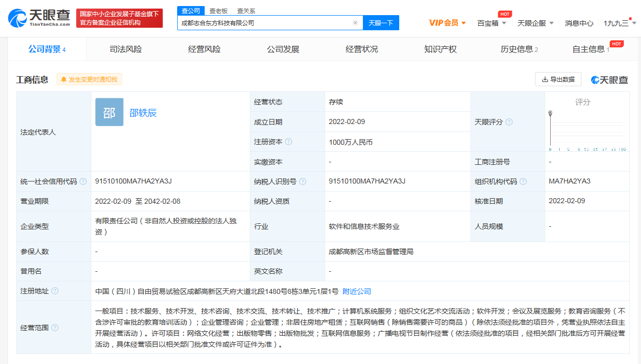Viewport: 641px width, 364px height.
Task: Click help icon beside 经营范围
Action: tap(55, 328)
